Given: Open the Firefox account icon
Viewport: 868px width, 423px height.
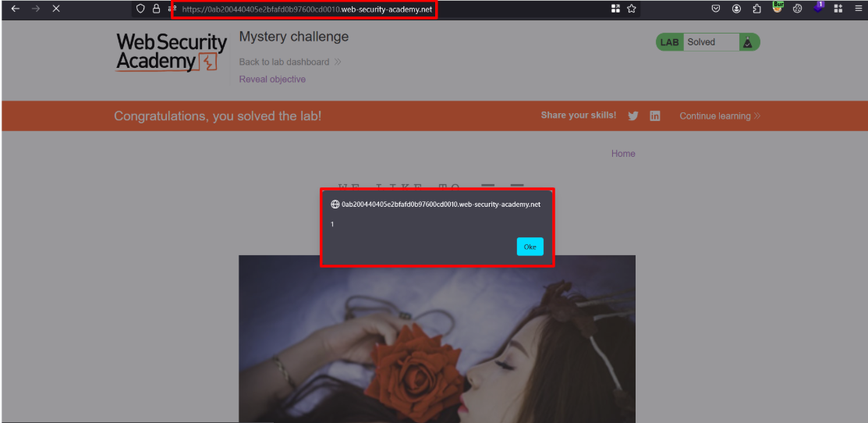Looking at the screenshot, I should (736, 9).
